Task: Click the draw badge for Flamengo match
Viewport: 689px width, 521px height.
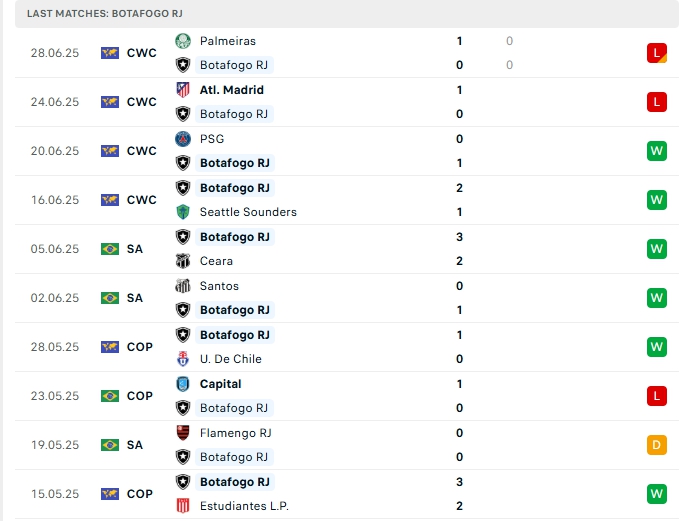Action: [656, 445]
